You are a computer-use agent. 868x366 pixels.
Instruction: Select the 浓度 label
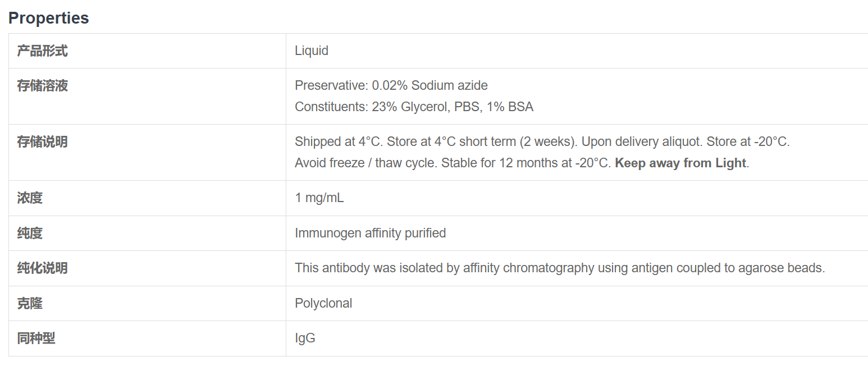30,198
